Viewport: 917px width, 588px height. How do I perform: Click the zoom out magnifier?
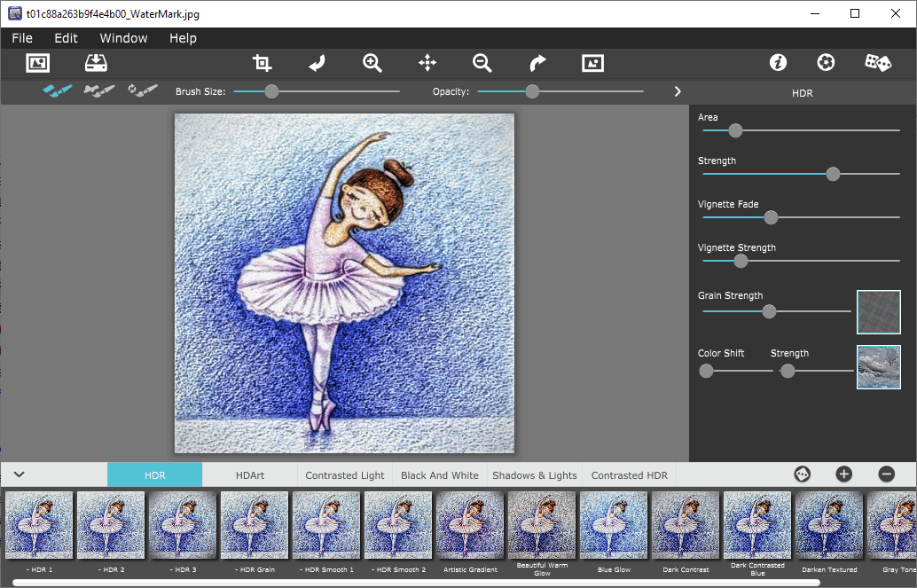point(482,63)
